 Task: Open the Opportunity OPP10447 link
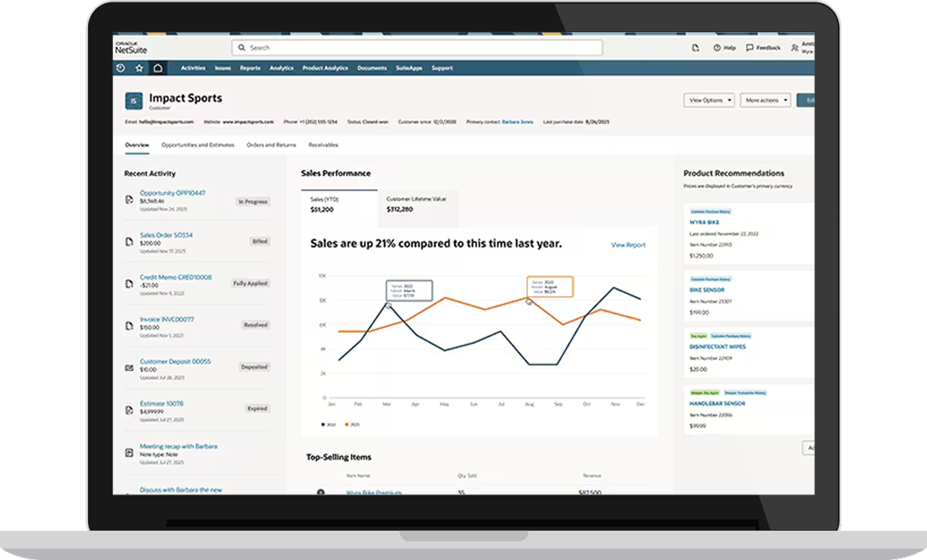pos(172,193)
